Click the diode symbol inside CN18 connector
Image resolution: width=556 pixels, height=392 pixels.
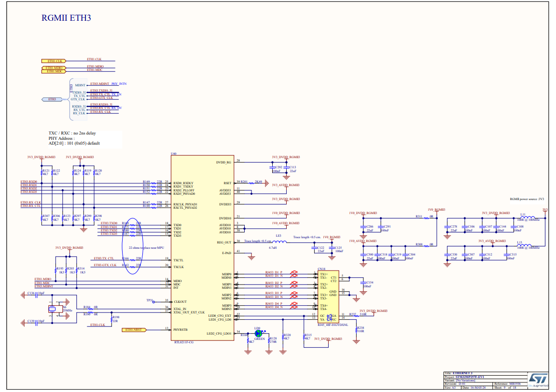(330, 318)
